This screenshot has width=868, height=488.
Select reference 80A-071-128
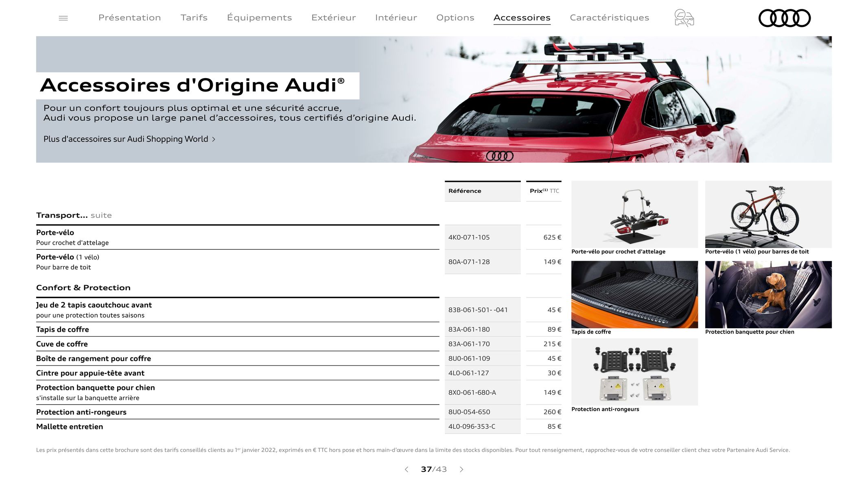(x=469, y=262)
